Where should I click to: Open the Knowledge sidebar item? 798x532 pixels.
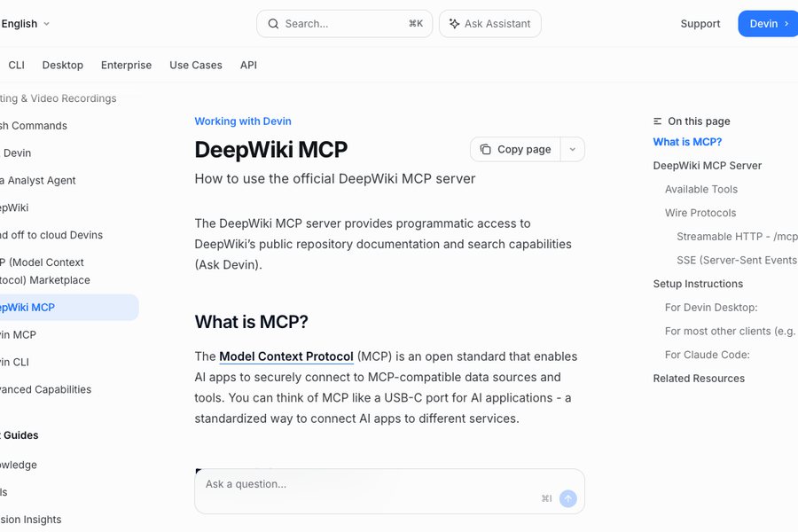19,465
